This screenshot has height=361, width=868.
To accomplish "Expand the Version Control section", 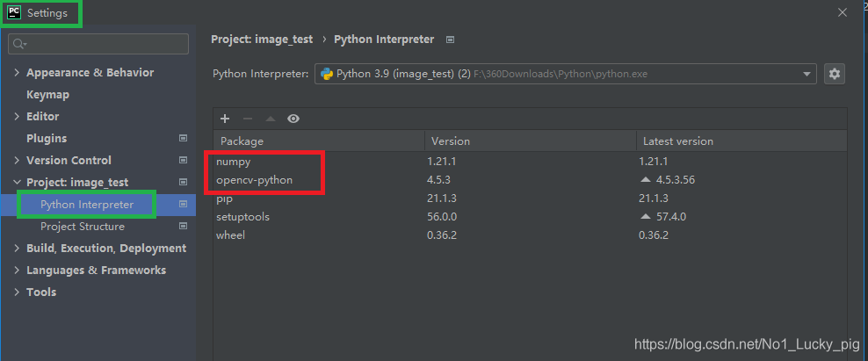I will (17, 161).
